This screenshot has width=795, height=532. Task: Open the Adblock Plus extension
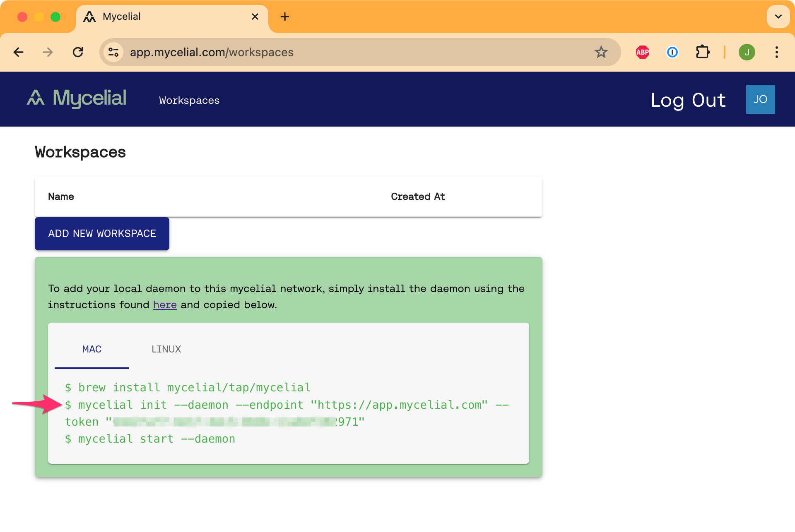coord(642,52)
